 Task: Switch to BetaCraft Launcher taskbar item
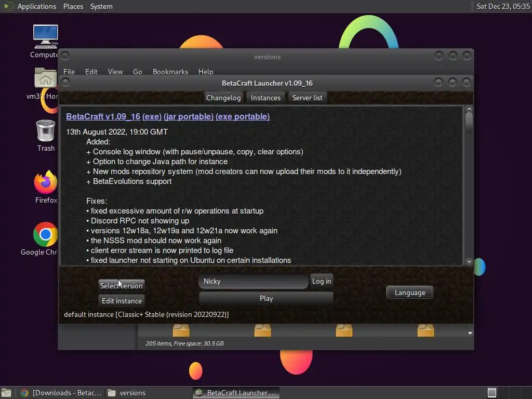pyautogui.click(x=236, y=393)
